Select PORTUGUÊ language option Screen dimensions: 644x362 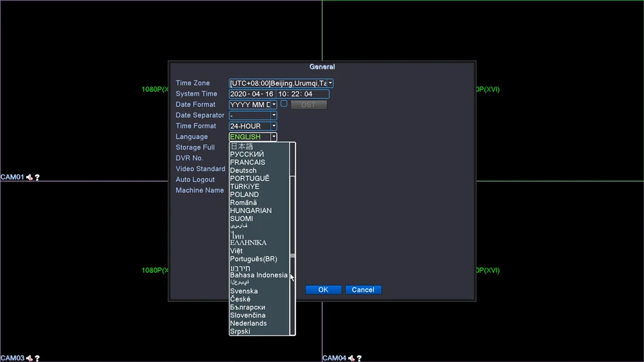[259, 179]
